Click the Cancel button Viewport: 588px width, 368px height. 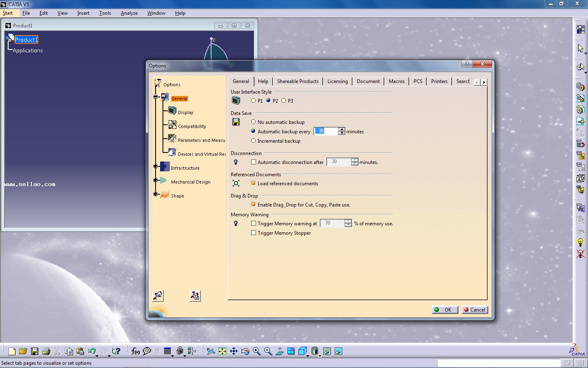474,310
